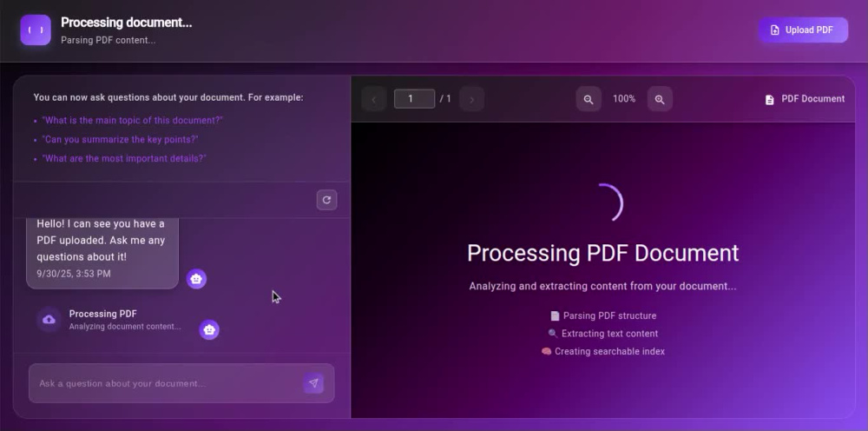Zoom in the PDF viewer
The width and height of the screenshot is (868, 431).
pos(660,99)
